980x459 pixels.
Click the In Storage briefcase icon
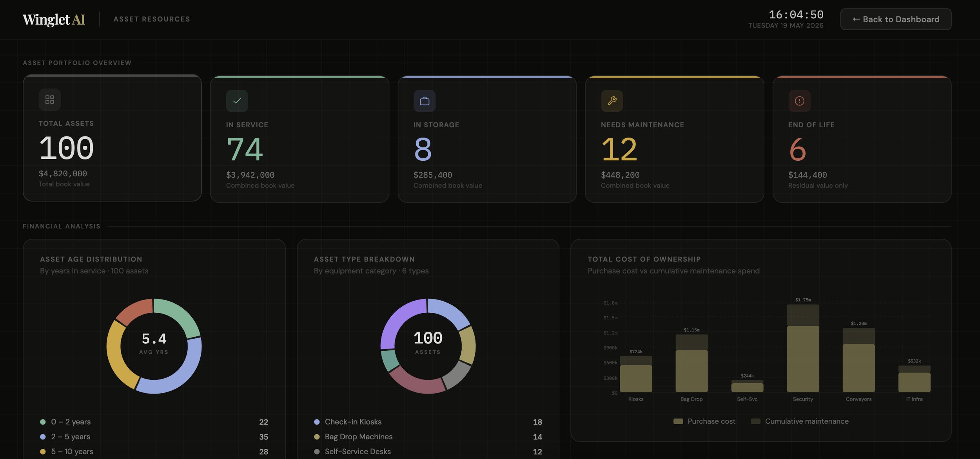click(x=425, y=101)
